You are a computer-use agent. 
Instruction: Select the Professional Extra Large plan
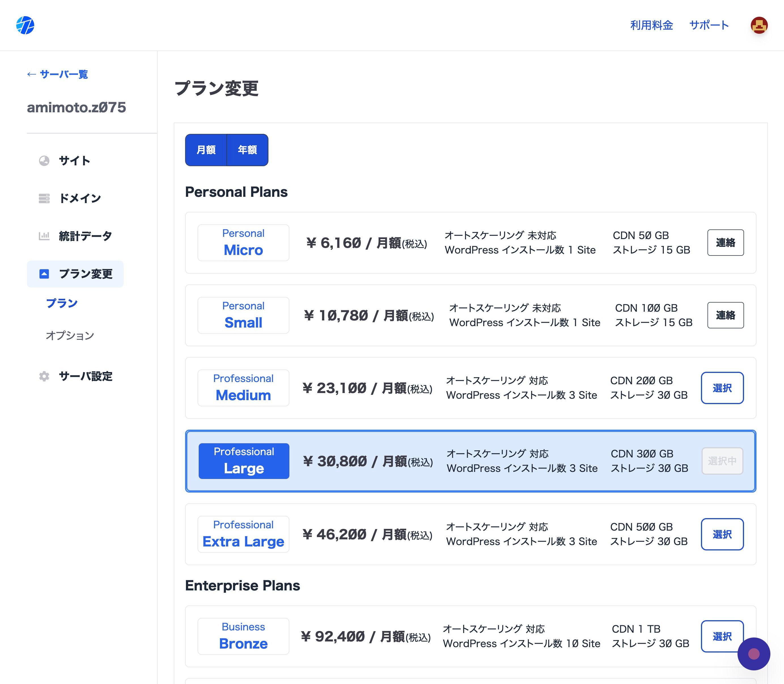(722, 534)
